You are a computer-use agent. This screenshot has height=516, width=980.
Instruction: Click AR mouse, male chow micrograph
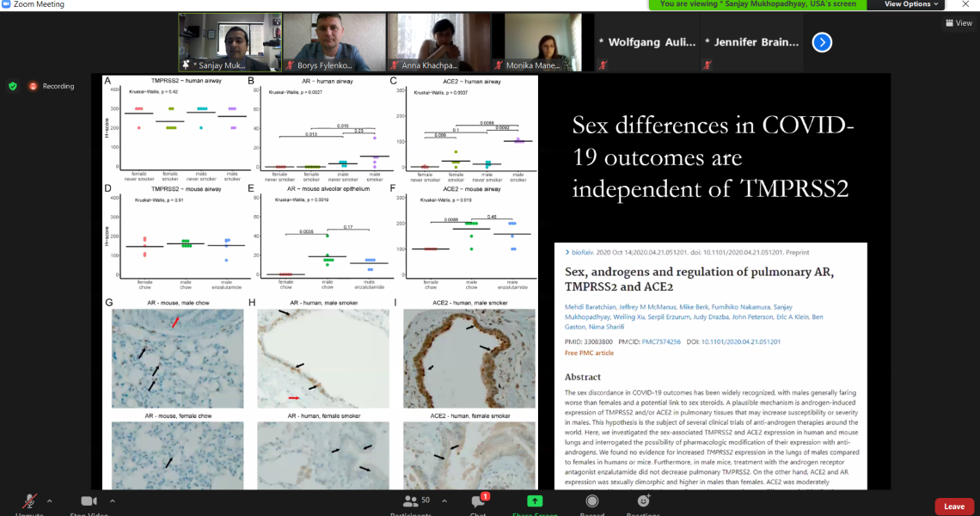(177, 359)
